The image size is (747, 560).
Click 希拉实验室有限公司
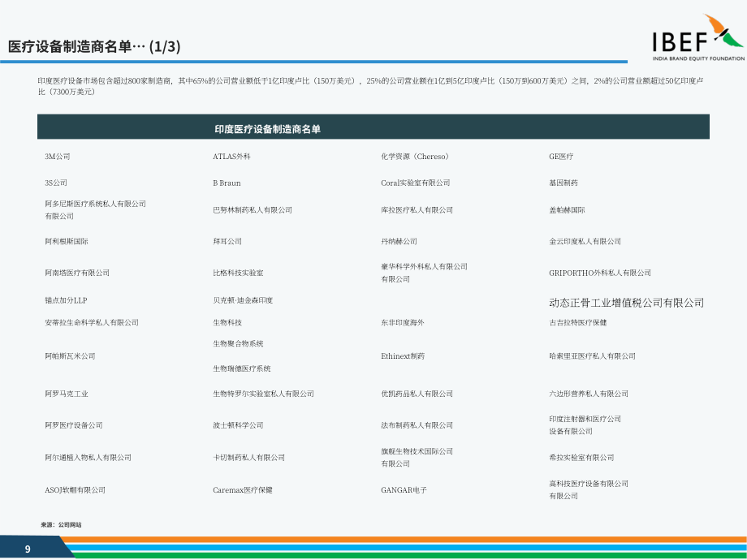tap(581, 458)
